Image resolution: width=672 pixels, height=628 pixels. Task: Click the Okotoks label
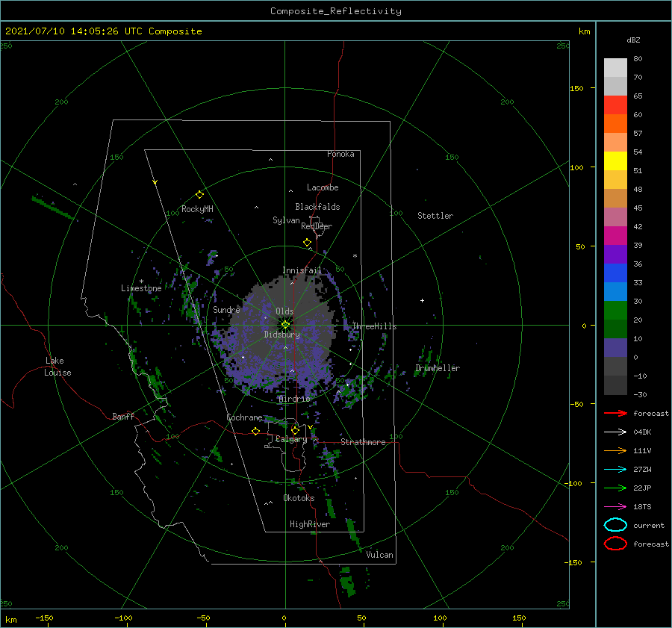[x=299, y=498]
